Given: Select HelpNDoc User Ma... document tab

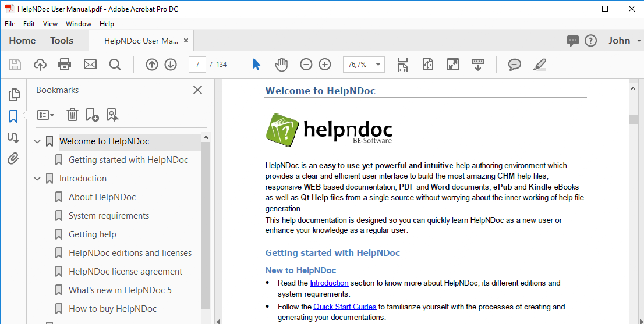Looking at the screenshot, I should pos(141,41).
